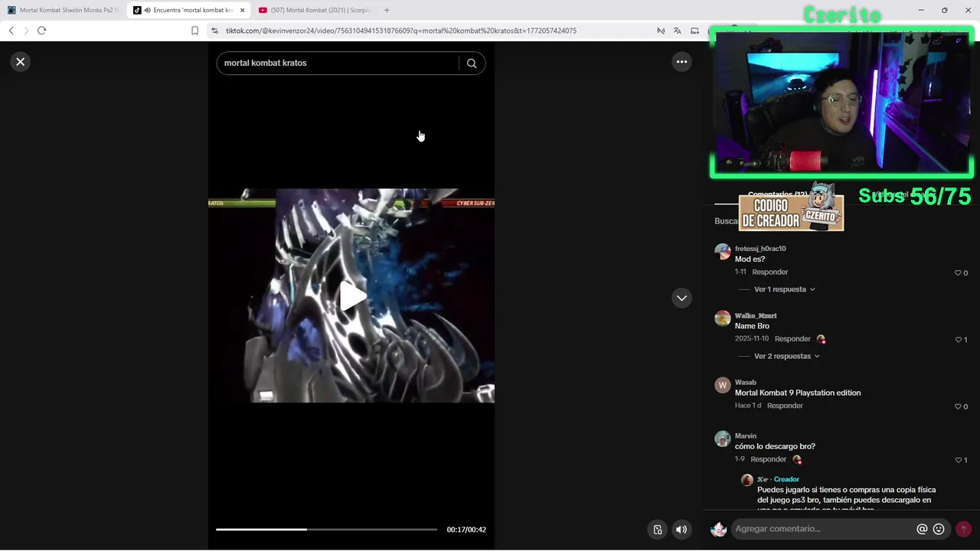
Task: Seek along the video progress bar
Action: 326,530
